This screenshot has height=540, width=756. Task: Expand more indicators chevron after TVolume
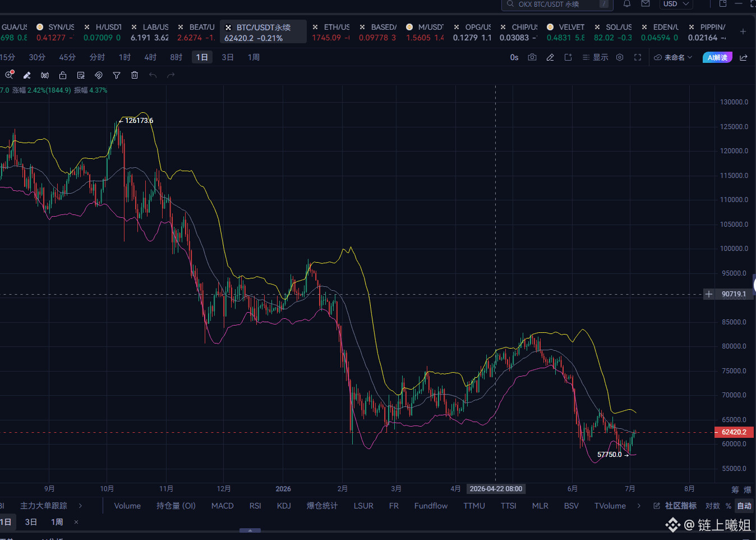639,506
